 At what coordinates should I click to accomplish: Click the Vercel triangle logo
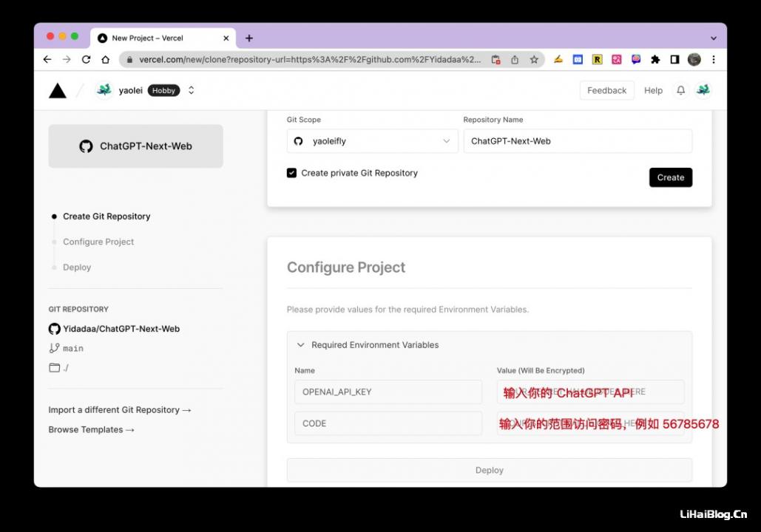tap(57, 91)
